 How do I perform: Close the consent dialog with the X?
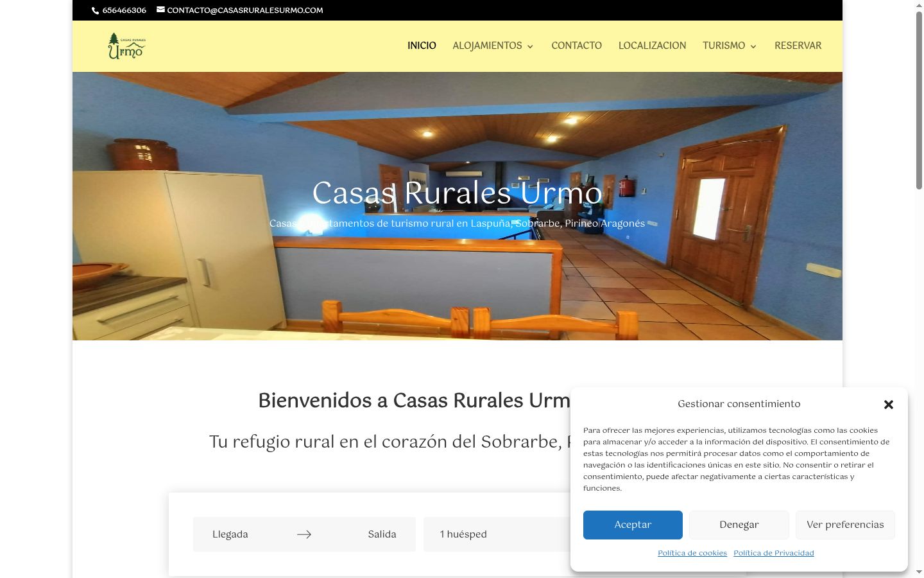pyautogui.click(x=889, y=405)
